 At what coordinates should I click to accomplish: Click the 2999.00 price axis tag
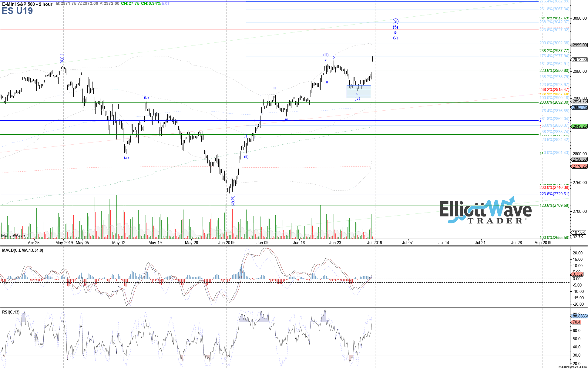point(580,45)
